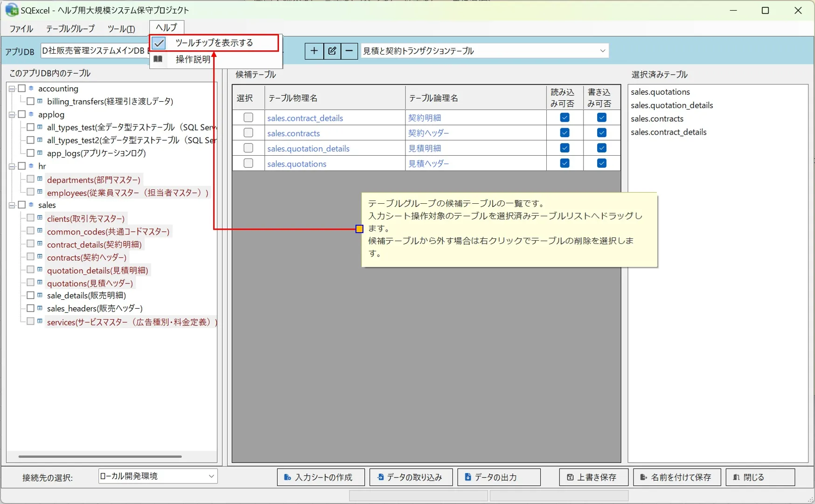Click the table icon beside common_codes

click(40, 231)
